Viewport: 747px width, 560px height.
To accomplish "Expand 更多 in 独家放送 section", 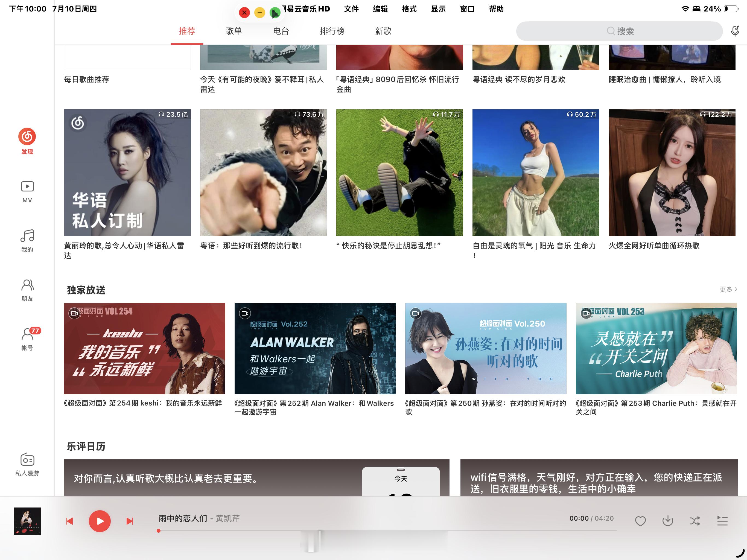I will [x=728, y=290].
